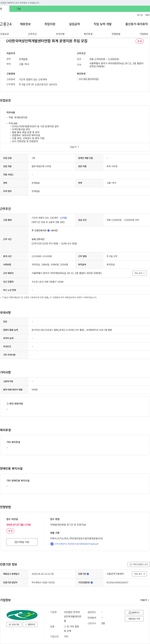The width and height of the screenshot is (150, 644).
Task: Open the 직업 능력 개발 menu
Action: pos(103,24)
